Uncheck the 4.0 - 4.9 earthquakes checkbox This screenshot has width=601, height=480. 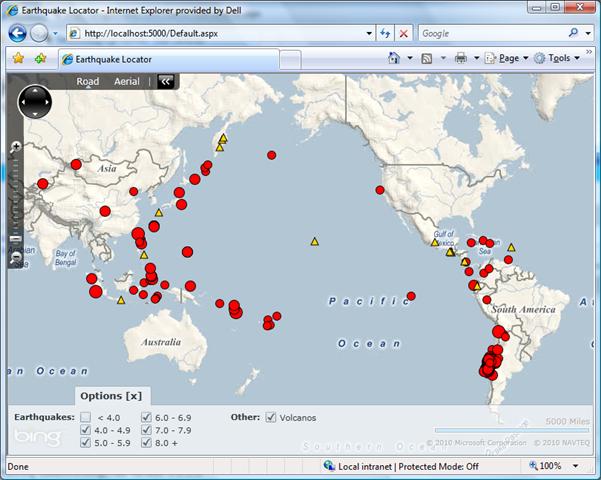85,430
